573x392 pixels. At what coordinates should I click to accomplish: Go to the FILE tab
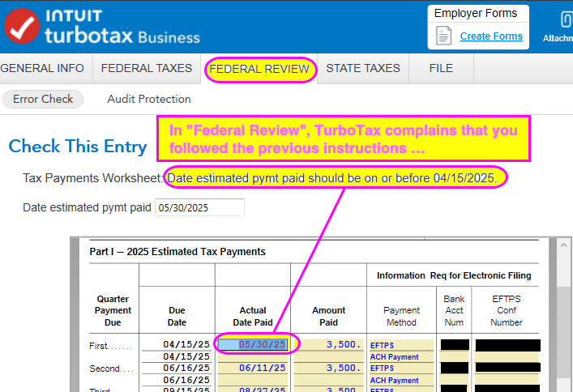coord(441,68)
